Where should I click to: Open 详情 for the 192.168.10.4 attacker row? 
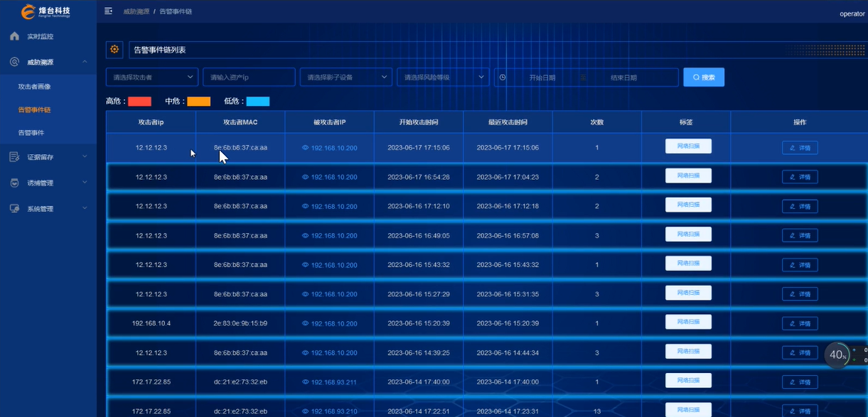[800, 323]
